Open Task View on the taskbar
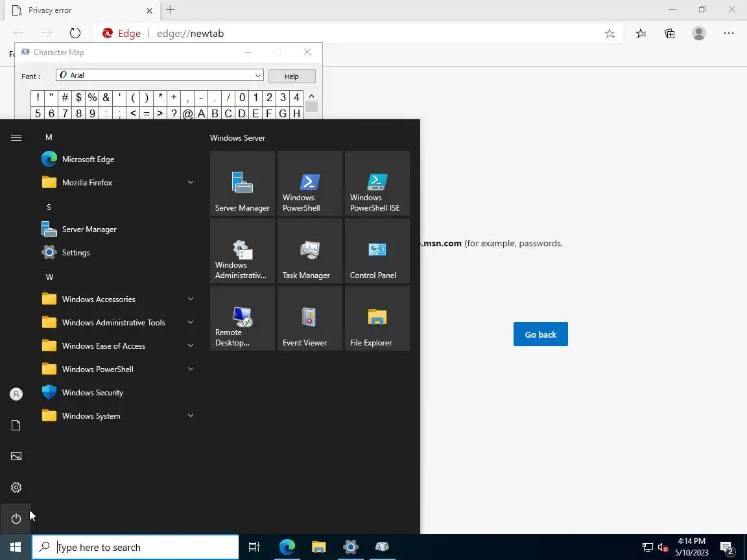The image size is (747, 560). [254, 547]
